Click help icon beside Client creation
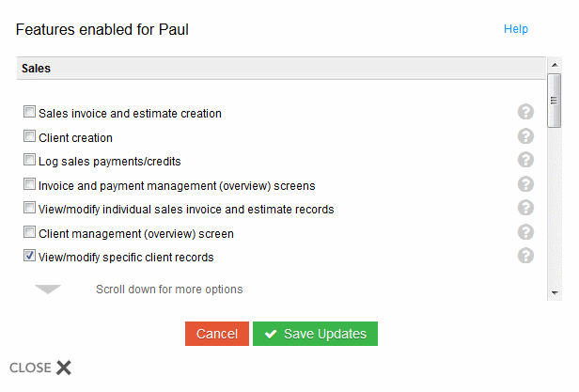Viewport: 579px width, 392px height. coord(526,136)
